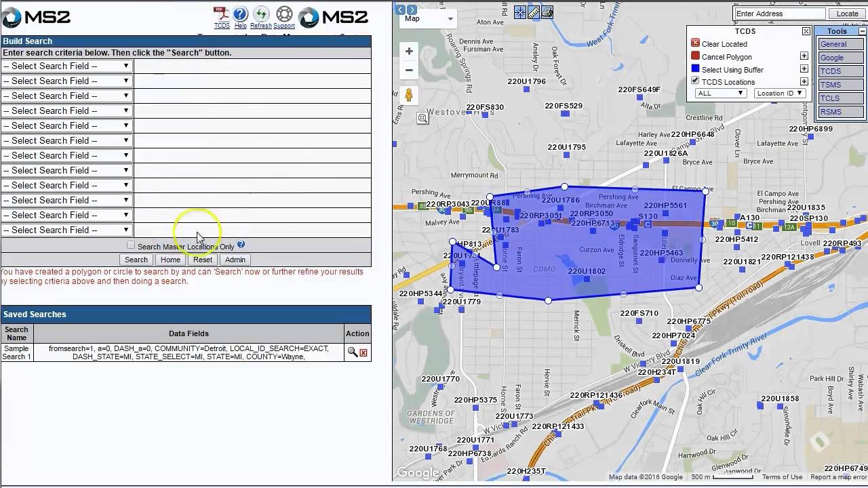Expand the Select Using Buffer plus box
The image size is (868, 488).
click(x=804, y=68)
